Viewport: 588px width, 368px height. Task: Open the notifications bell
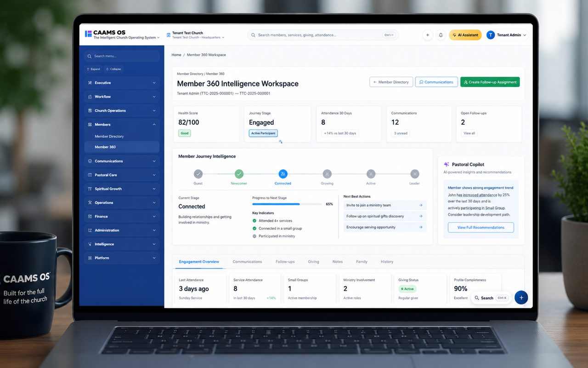point(441,35)
